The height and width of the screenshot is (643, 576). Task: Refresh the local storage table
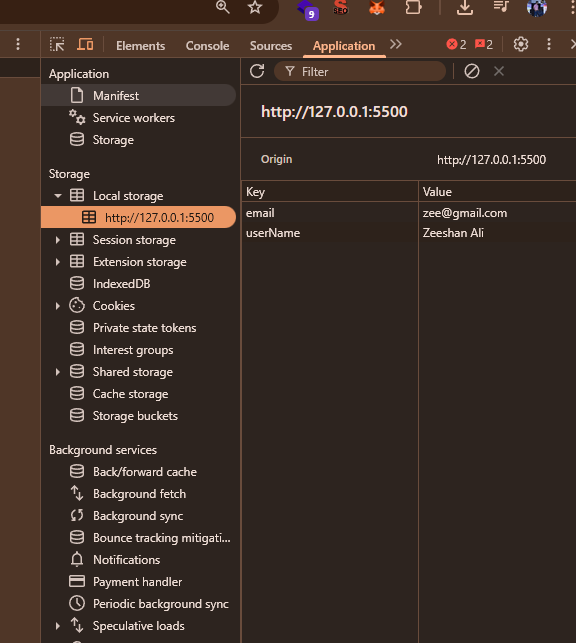point(257,71)
